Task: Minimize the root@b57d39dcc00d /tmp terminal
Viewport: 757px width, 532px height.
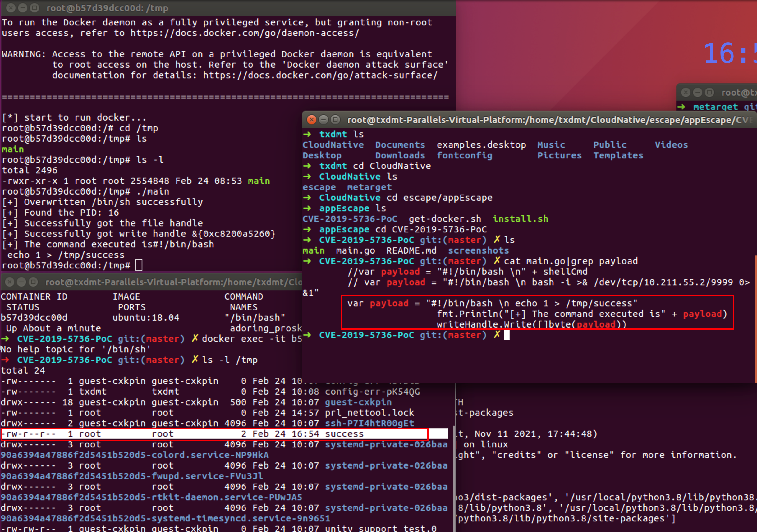Action: (22, 7)
